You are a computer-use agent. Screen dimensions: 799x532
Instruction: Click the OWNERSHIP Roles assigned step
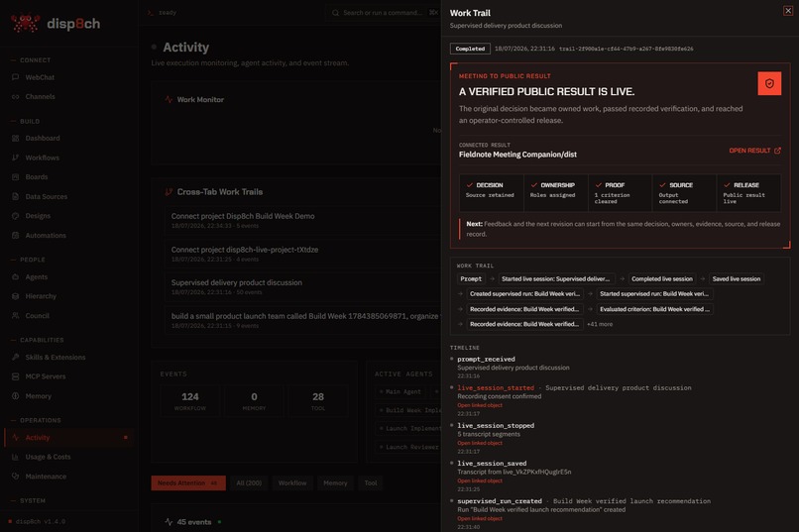pos(556,193)
